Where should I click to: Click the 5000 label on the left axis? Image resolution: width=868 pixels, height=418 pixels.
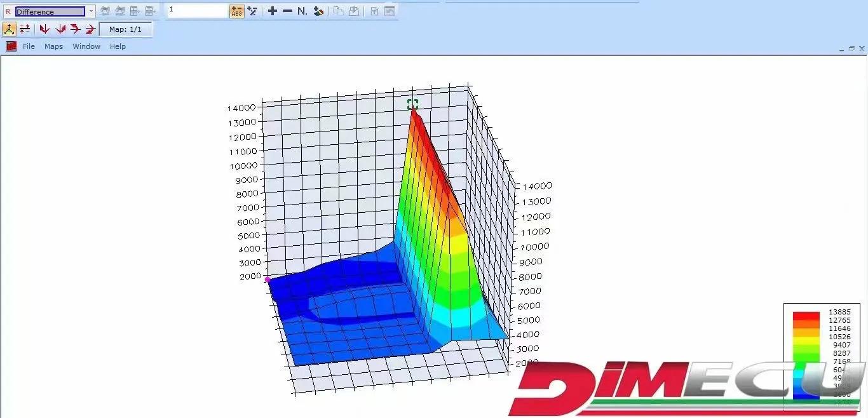(x=249, y=236)
